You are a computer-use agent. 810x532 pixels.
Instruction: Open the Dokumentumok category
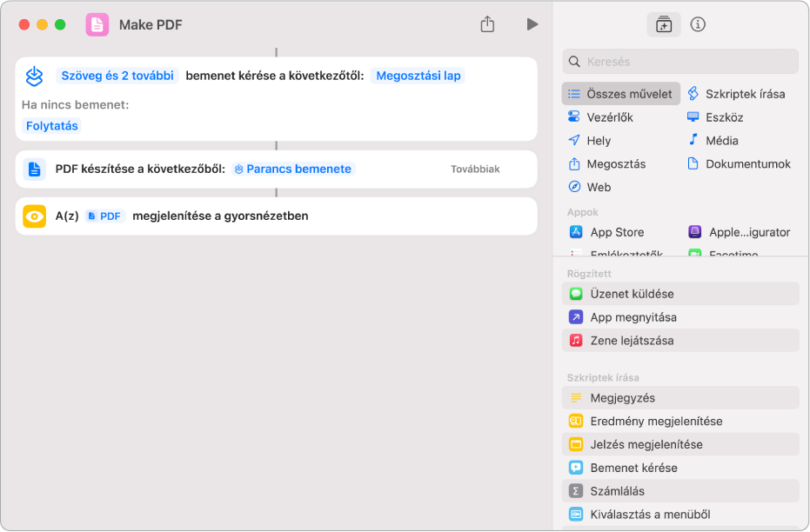747,163
